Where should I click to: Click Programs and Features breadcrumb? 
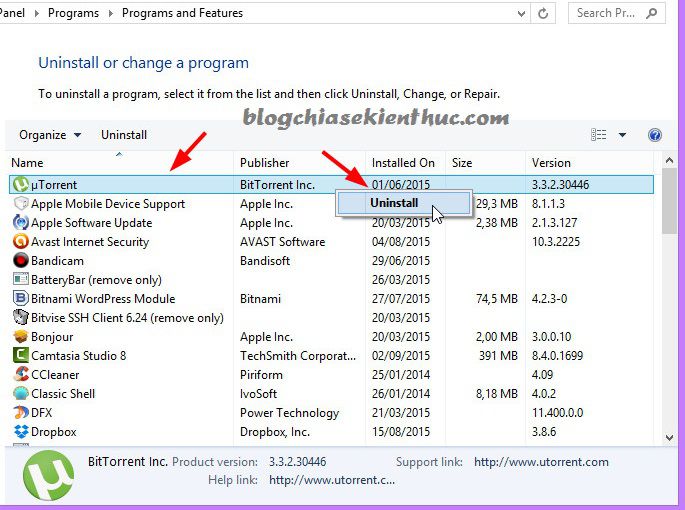(x=182, y=13)
